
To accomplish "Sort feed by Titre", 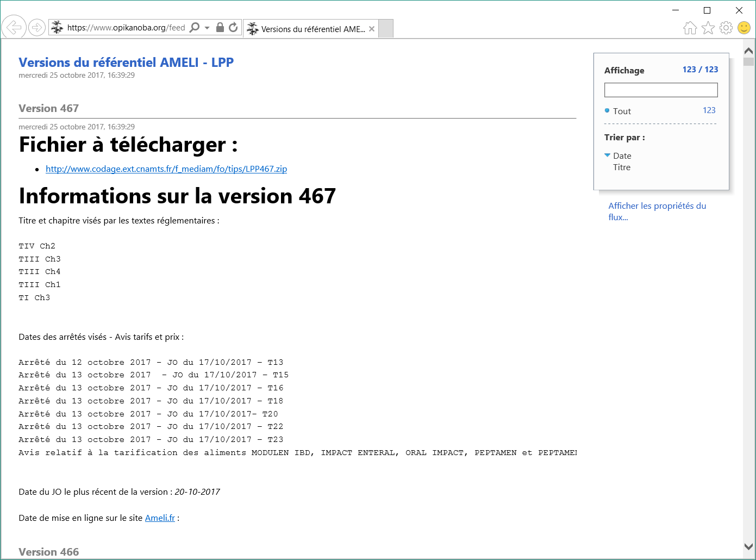I will pos(622,167).
